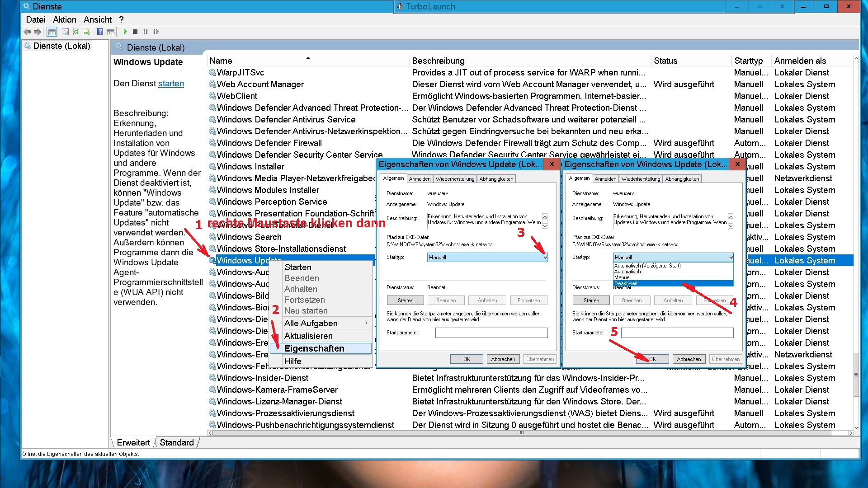Viewport: 868px width, 488px height.
Task: Open the Aktion menu
Action: click(64, 19)
